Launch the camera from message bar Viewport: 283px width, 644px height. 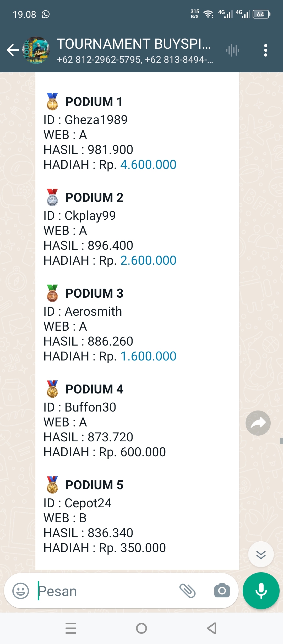(222, 591)
